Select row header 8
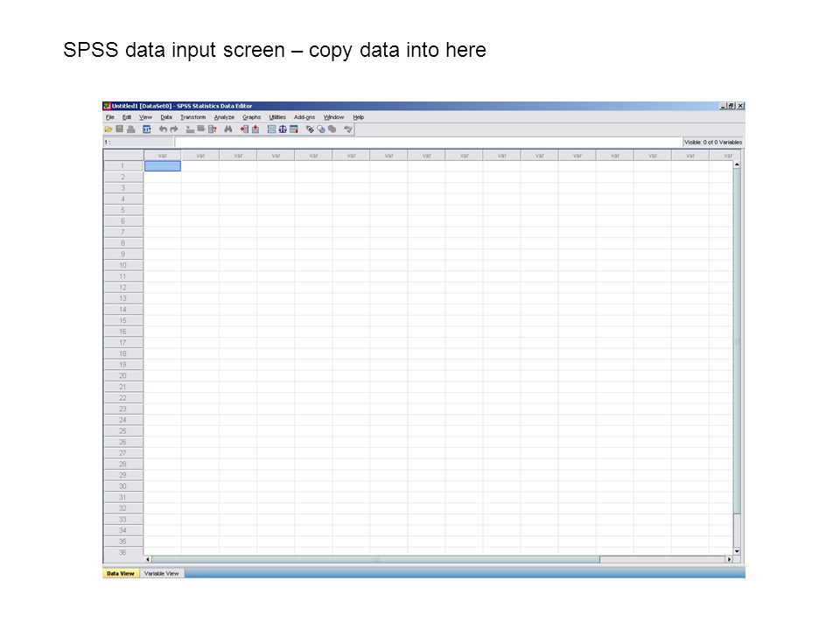Viewport: 840px width, 630px height. tap(122, 243)
